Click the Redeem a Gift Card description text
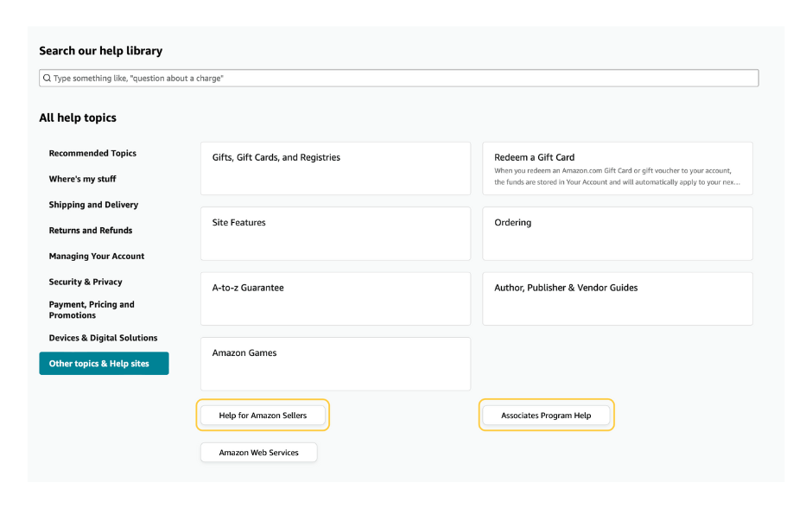 coord(618,176)
